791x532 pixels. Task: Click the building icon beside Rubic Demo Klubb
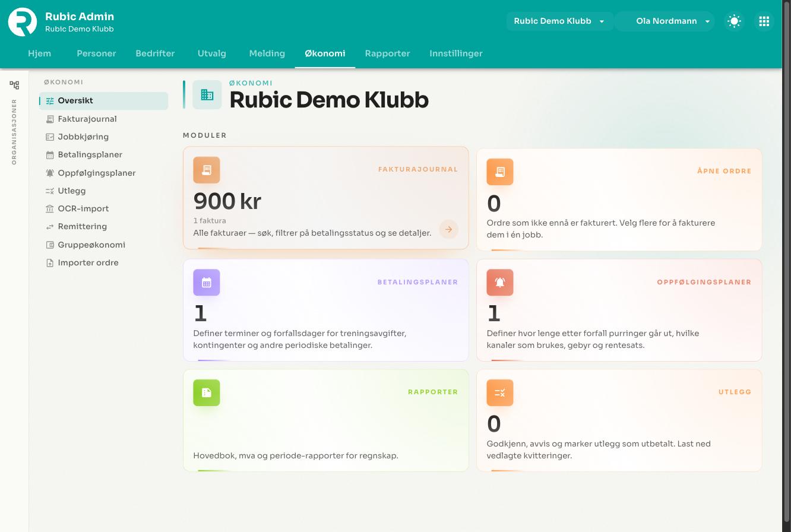(x=207, y=95)
